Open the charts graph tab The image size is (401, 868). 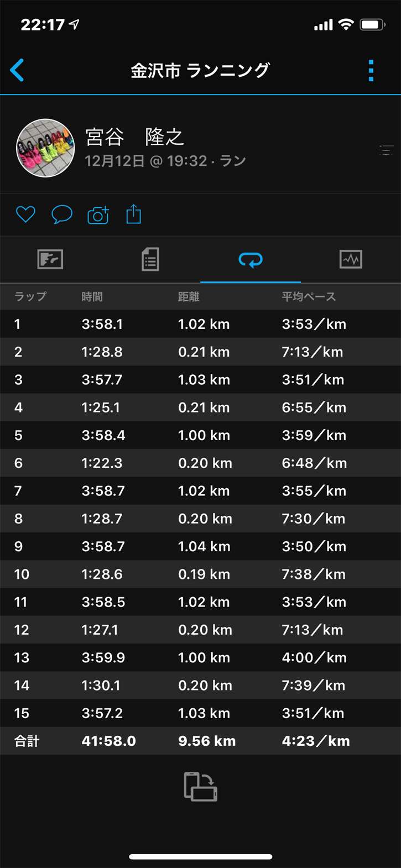pos(351,259)
